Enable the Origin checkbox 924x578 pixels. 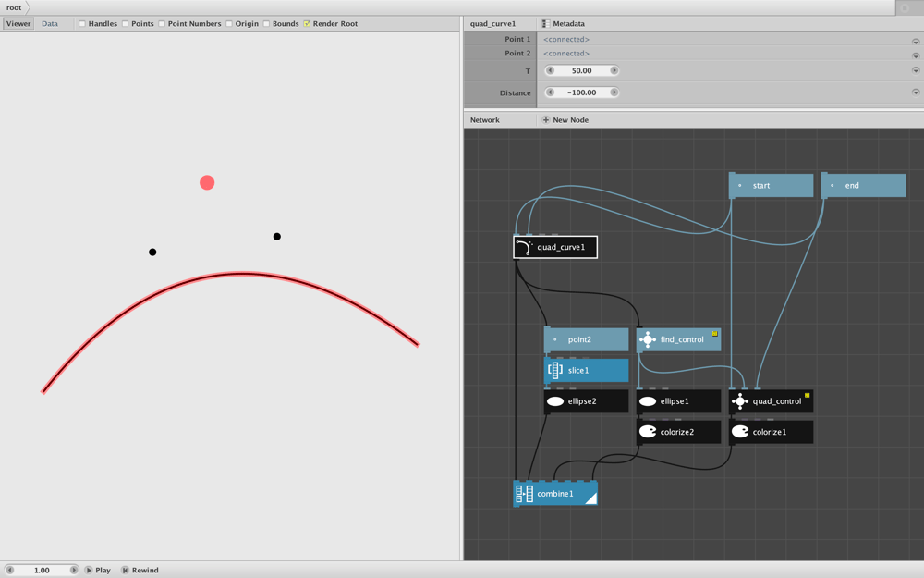click(229, 24)
